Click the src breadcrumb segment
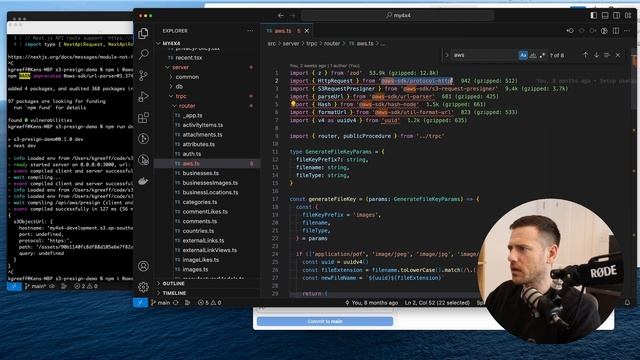The image size is (640, 360). coord(271,43)
